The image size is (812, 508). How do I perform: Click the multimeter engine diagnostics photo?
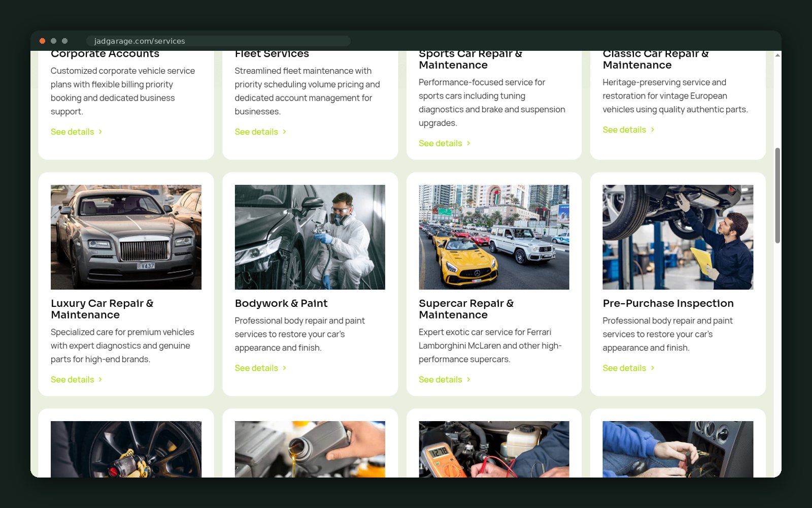coord(494,449)
